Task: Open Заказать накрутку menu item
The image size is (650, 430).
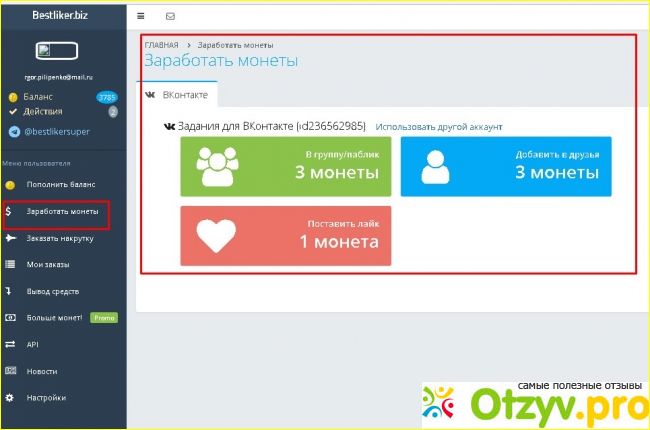Action: pyautogui.click(x=60, y=239)
